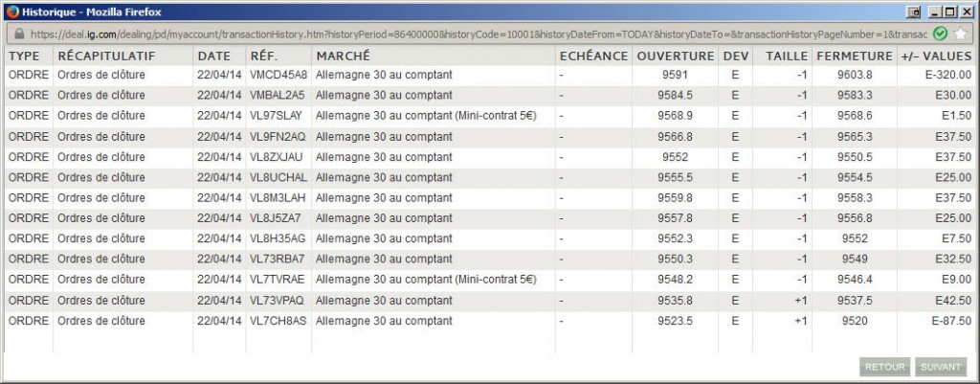Click the +/- VALUES column header
The image size is (980, 384).
(x=937, y=56)
